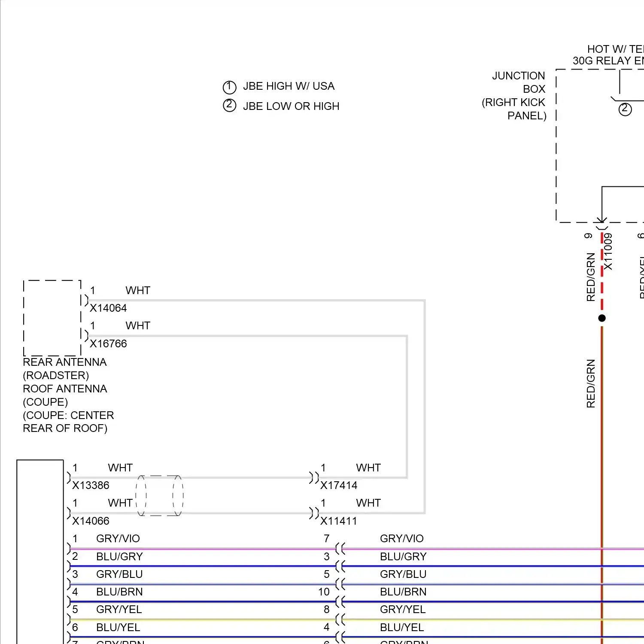Click the "JUNCTION BOX (RIGHT KICK PANEL)" label

(x=514, y=96)
